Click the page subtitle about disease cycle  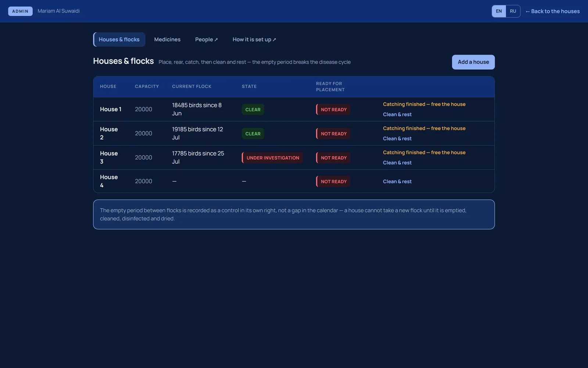click(254, 62)
